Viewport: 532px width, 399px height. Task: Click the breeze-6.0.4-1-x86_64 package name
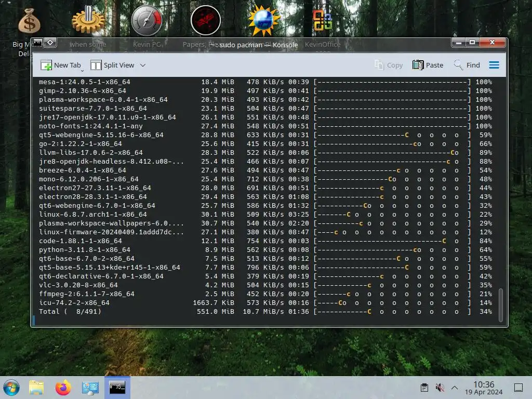83,170
